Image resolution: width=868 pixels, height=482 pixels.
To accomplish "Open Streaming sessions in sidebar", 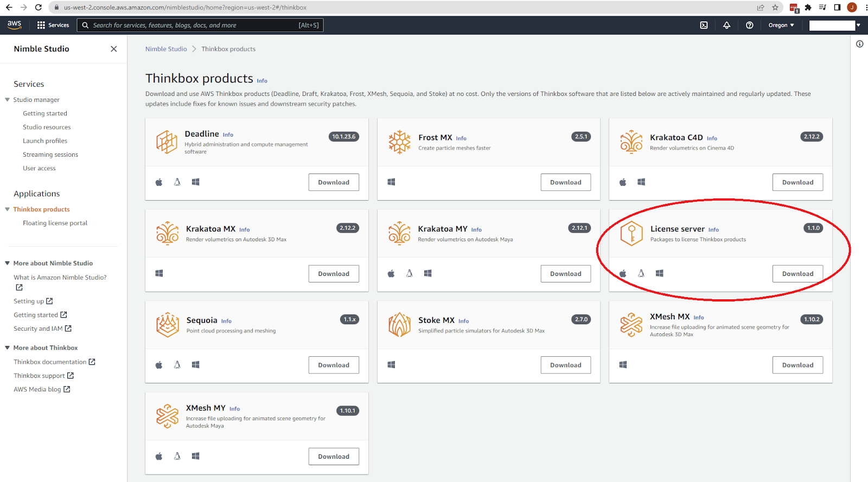I will (x=50, y=155).
